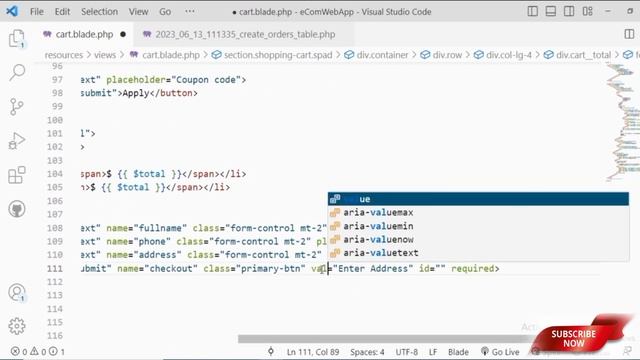This screenshot has height=360, width=640.
Task: Open Run and Debug view
Action: [17, 141]
